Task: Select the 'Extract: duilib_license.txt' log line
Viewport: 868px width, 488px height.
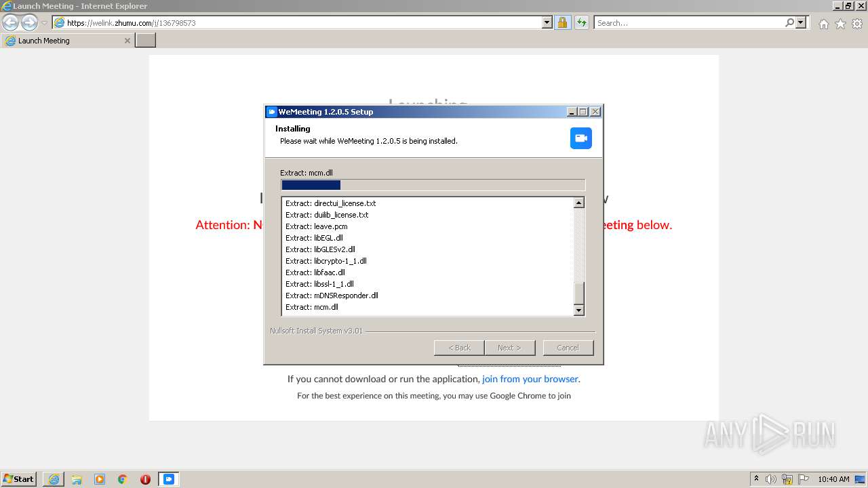Action: click(327, 215)
